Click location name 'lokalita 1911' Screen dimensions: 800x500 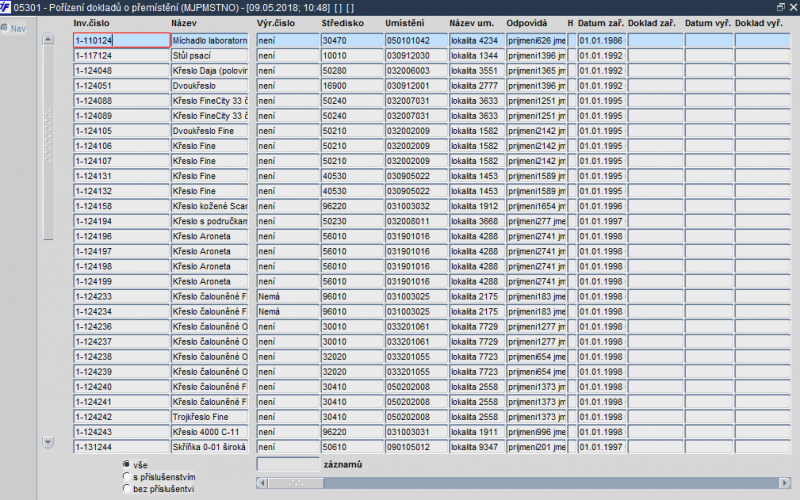pos(477,432)
